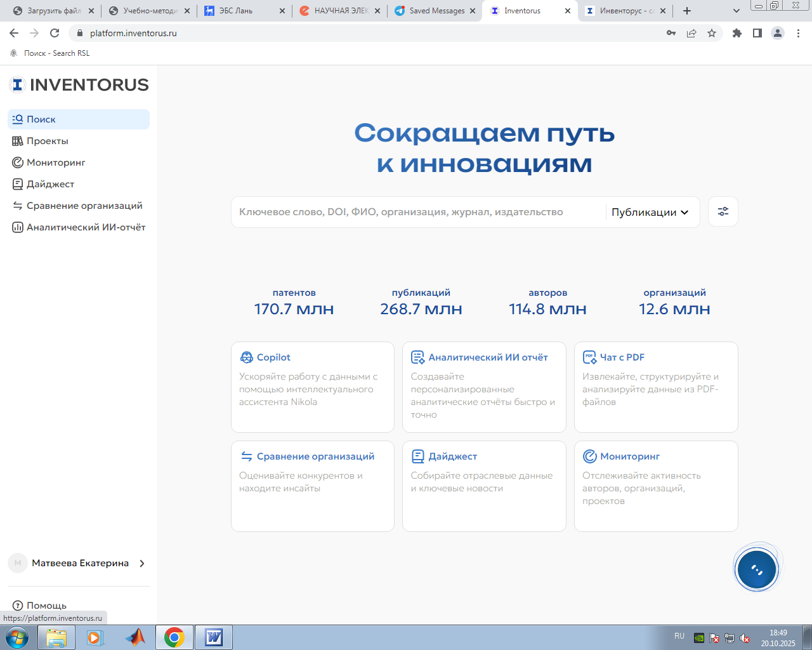812x650 pixels.
Task: Select Проекты in the sidebar menu
Action: point(48,141)
